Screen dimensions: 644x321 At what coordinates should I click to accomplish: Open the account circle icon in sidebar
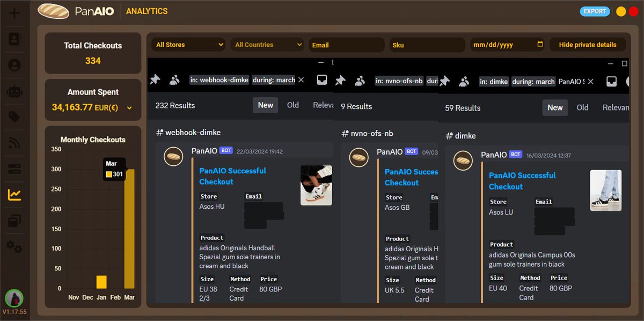click(x=14, y=65)
